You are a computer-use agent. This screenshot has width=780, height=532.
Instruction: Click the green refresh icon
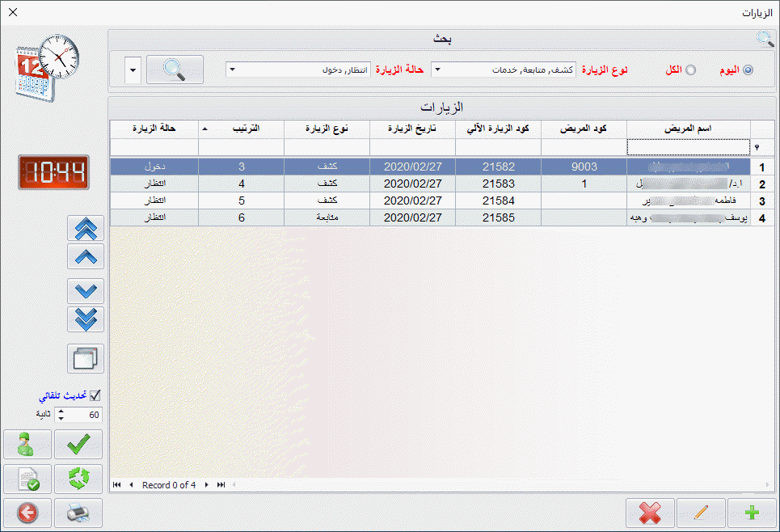click(78, 479)
